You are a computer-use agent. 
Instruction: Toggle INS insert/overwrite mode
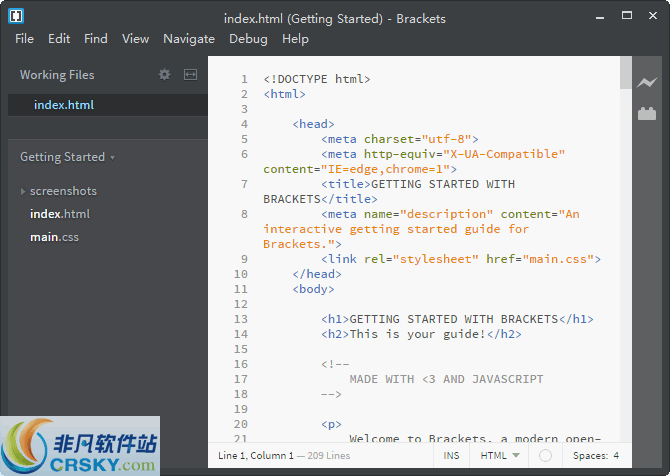452,456
